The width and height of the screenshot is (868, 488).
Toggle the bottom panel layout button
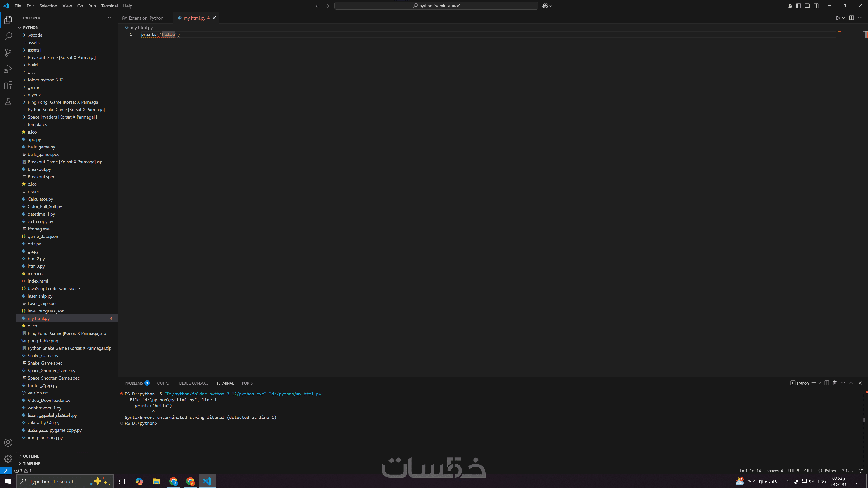coord(807,6)
